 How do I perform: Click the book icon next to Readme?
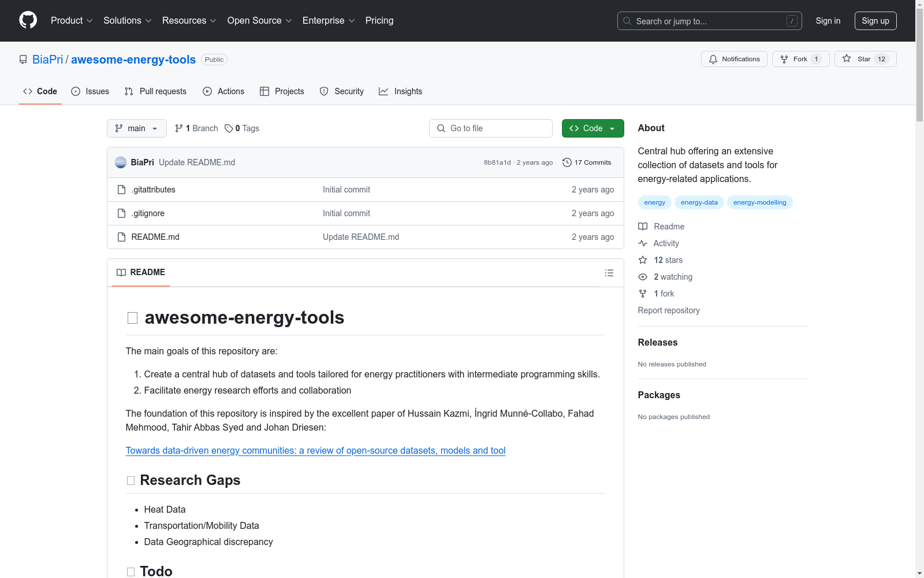(x=643, y=227)
